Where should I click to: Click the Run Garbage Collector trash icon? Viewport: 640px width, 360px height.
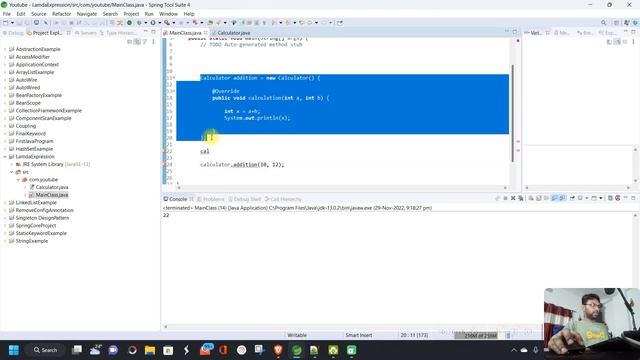[x=508, y=336]
